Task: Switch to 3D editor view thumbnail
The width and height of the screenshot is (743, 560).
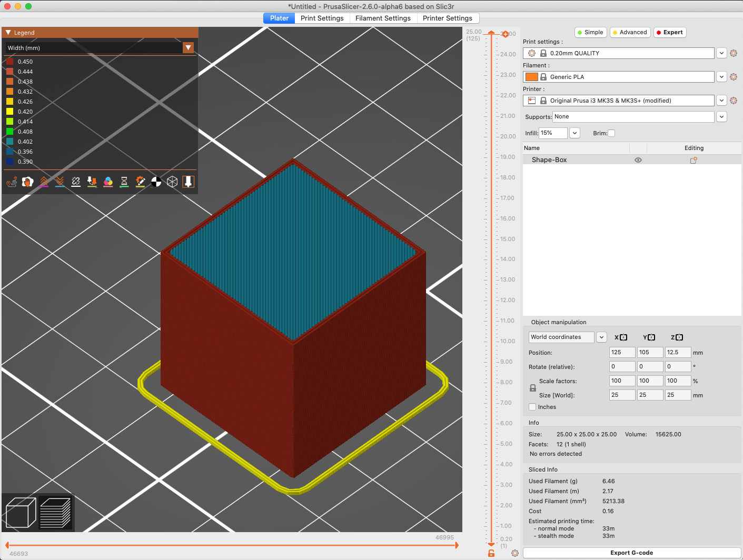Action: [20, 512]
